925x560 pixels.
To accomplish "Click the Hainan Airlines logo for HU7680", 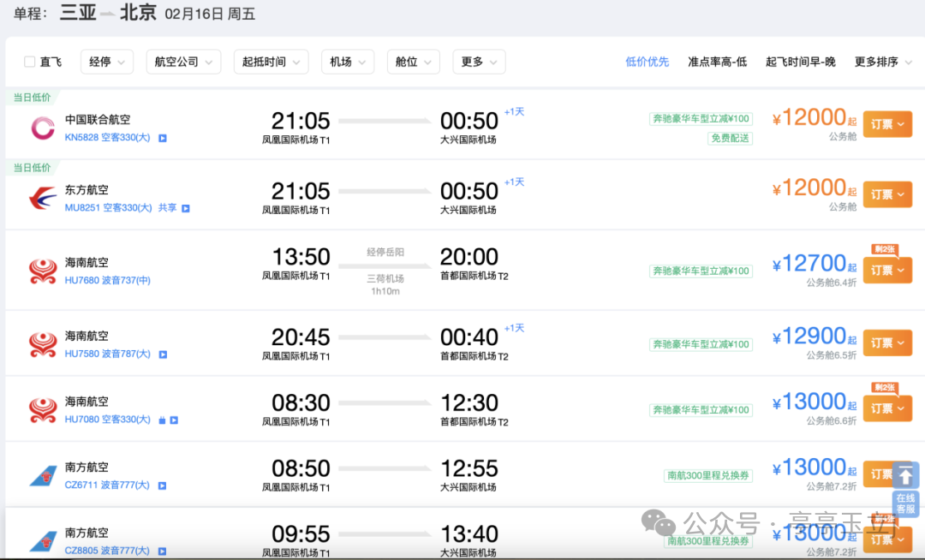I will [43, 271].
